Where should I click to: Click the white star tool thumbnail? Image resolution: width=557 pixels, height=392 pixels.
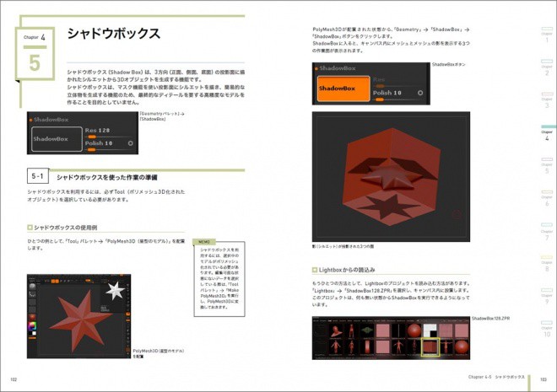(x=116, y=291)
